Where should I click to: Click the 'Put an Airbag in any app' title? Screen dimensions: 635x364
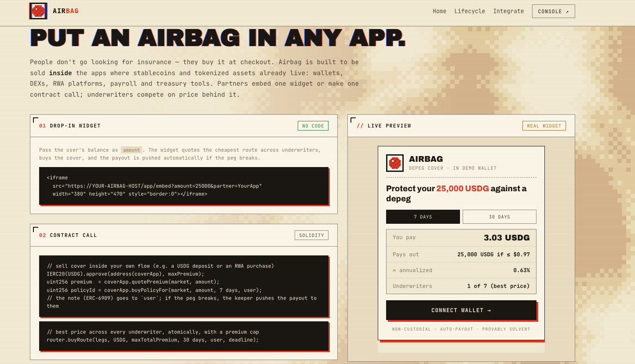tap(218, 38)
